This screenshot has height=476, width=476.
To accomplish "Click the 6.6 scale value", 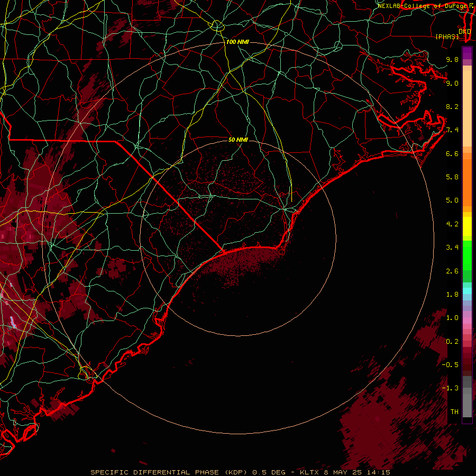I will [x=452, y=153].
